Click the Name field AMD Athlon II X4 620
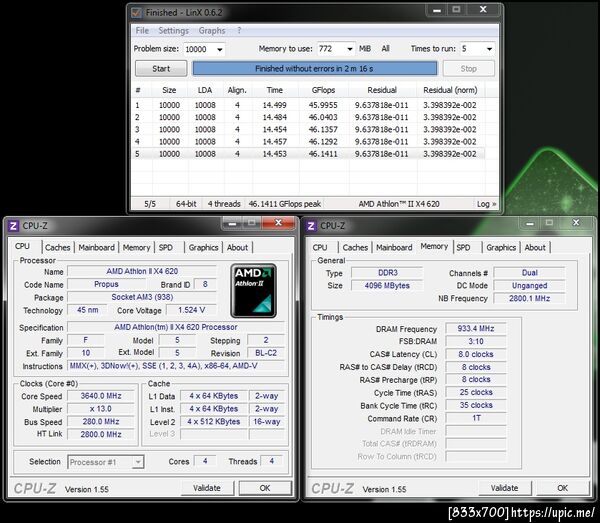Screen dimensions: 600x523 [x=142, y=271]
